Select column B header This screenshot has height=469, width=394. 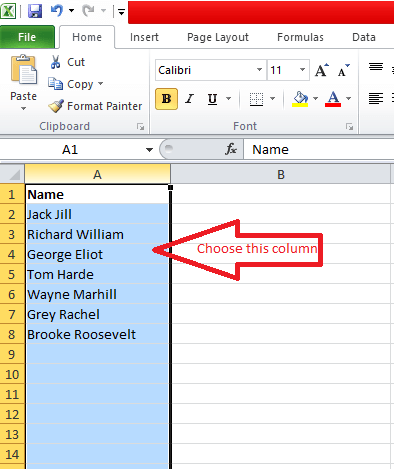click(x=281, y=174)
